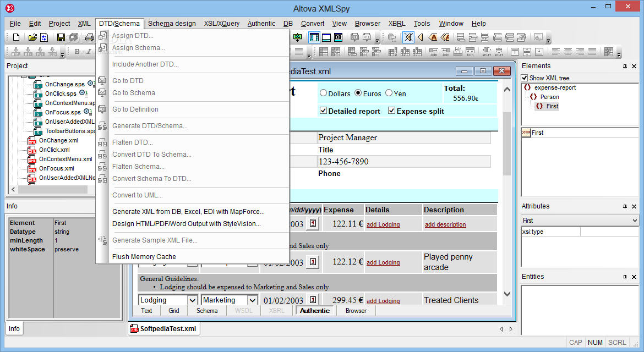Screen dimensions: 644x352
Task: Click the RTF export icon
Action: pyautogui.click(x=28, y=51)
